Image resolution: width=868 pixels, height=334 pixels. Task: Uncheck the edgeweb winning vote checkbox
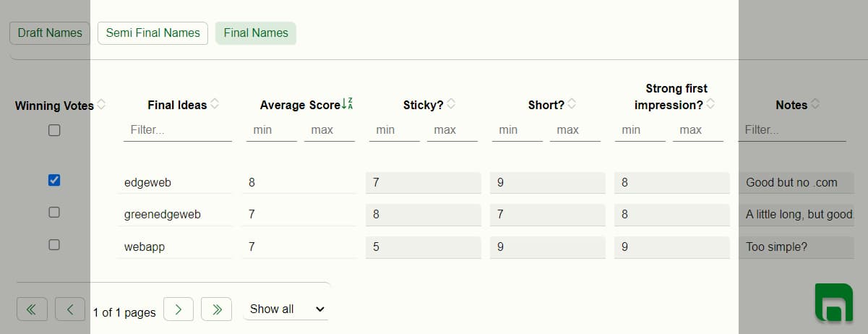(x=54, y=181)
